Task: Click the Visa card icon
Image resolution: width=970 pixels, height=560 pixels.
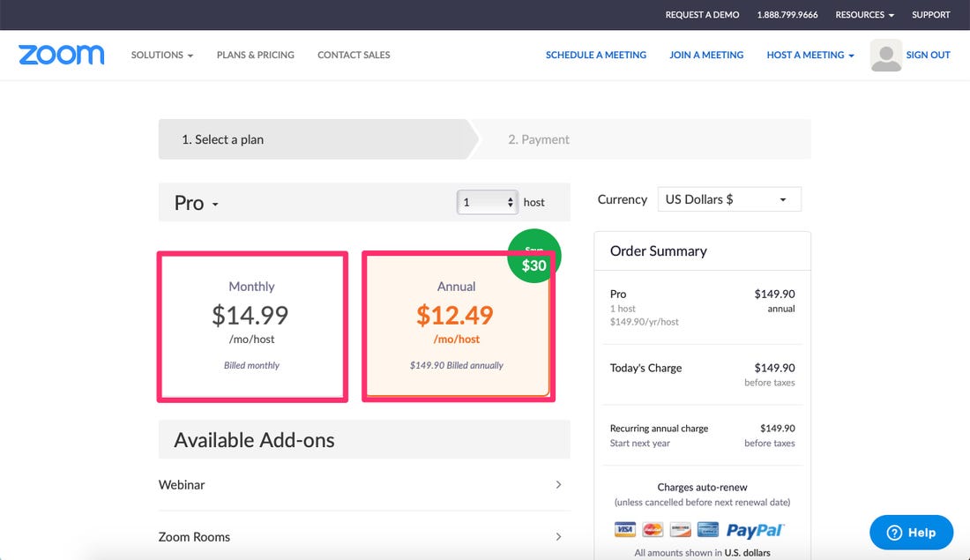Action: [625, 529]
